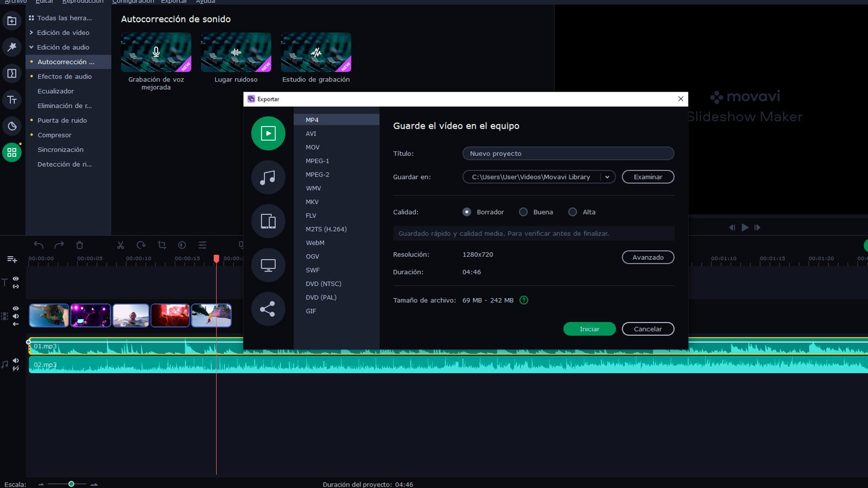This screenshot has width=868, height=488.
Task: Toggle video track visibility eye
Action: pyautogui.click(x=16, y=308)
